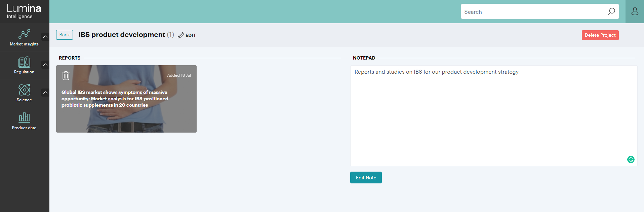
Task: Click into the Notepad text area
Action: point(494,116)
